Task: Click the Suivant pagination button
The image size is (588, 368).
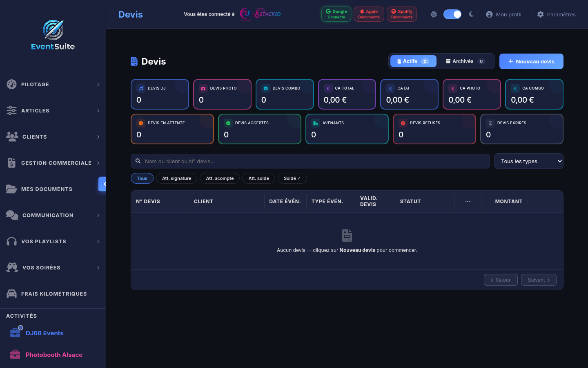Action: click(539, 280)
